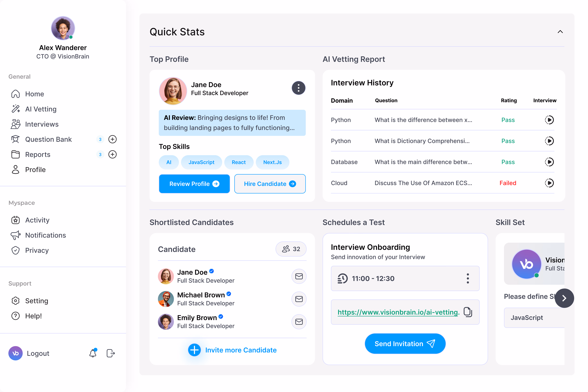Go to Interviews sidebar item

pyautogui.click(x=42, y=124)
